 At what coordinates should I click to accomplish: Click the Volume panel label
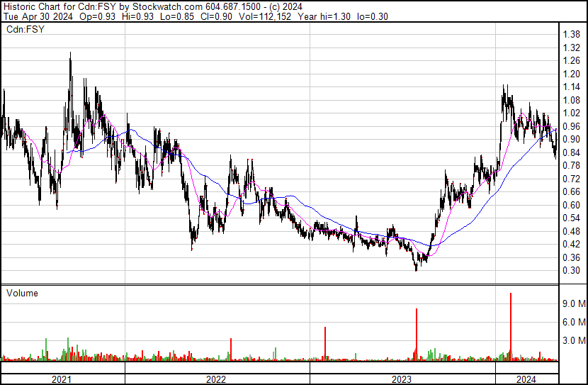(x=22, y=293)
